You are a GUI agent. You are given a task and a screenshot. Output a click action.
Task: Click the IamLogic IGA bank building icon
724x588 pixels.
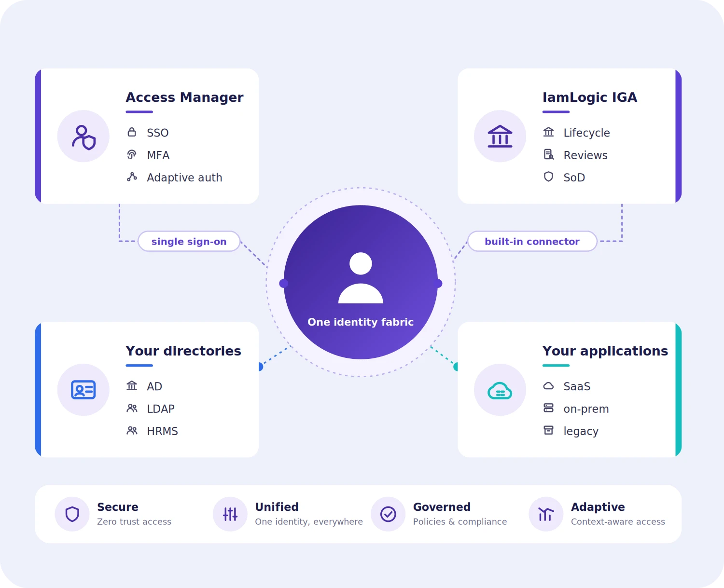(x=500, y=137)
